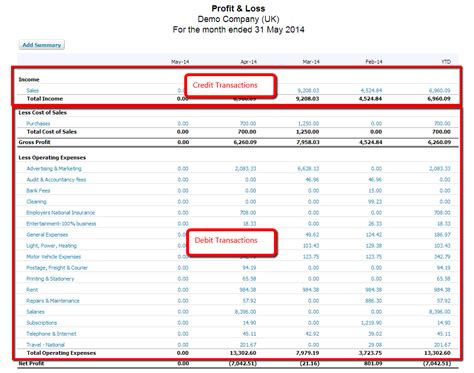Select the Less Operating Expenses heading

(52, 158)
